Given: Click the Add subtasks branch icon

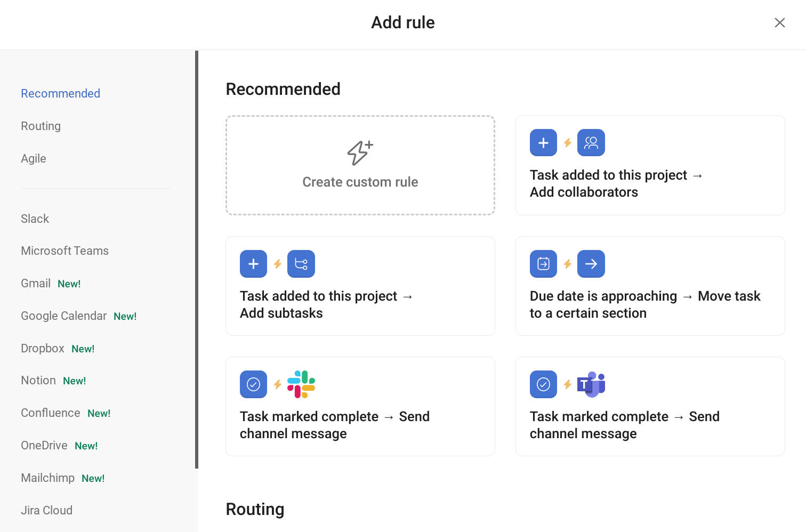Looking at the screenshot, I should (301, 264).
